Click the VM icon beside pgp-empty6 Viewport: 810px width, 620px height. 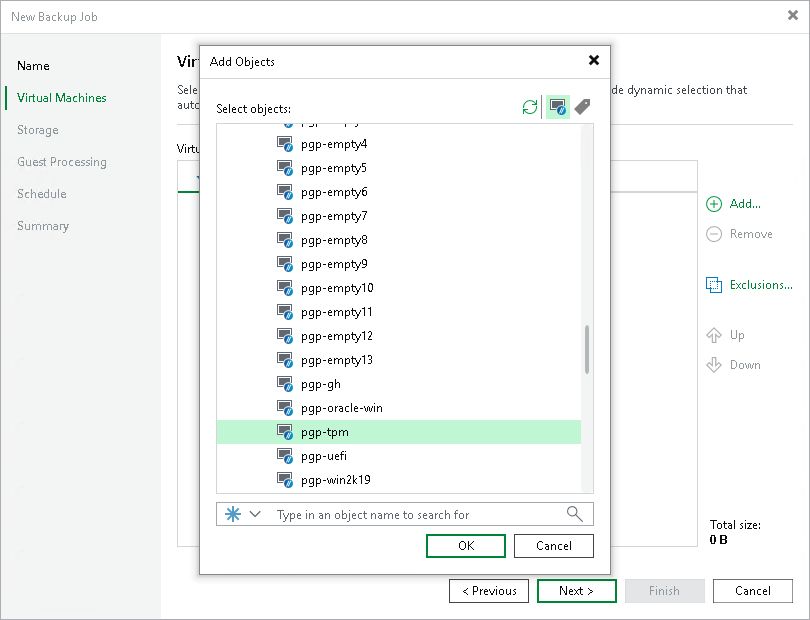click(285, 192)
